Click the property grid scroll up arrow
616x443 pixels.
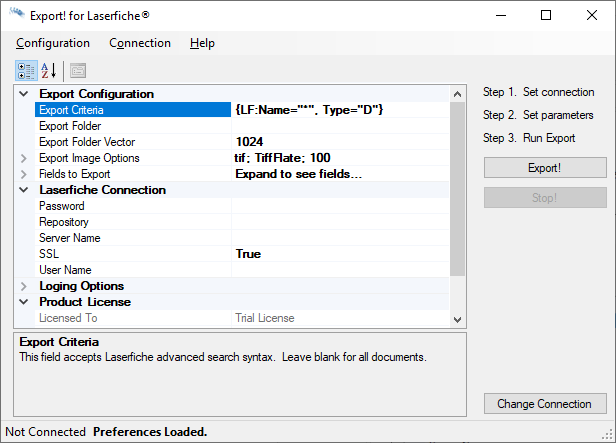coord(457,94)
